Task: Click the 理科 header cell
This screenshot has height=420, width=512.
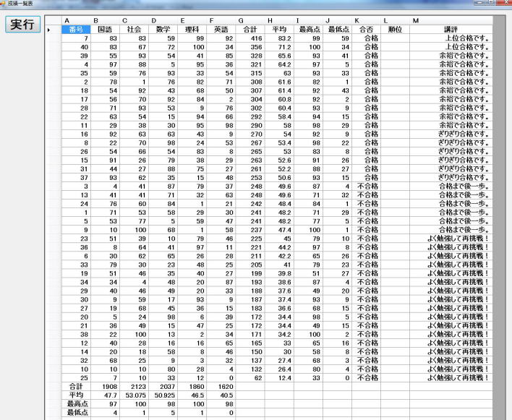Action: [x=192, y=30]
